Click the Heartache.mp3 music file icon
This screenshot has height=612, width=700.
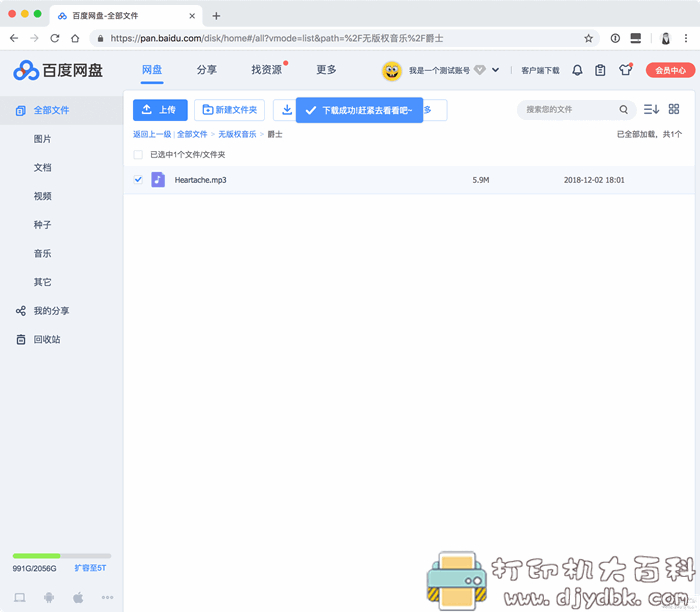(x=158, y=179)
